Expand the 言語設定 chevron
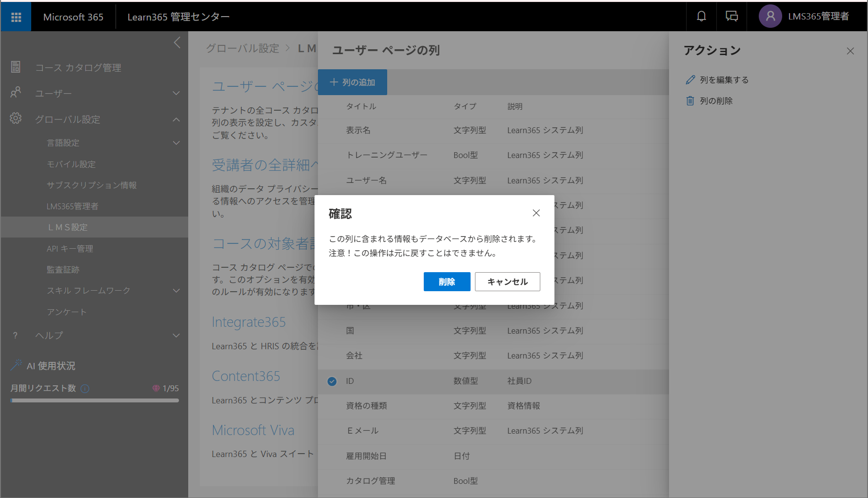This screenshot has width=868, height=498. pyautogui.click(x=177, y=143)
